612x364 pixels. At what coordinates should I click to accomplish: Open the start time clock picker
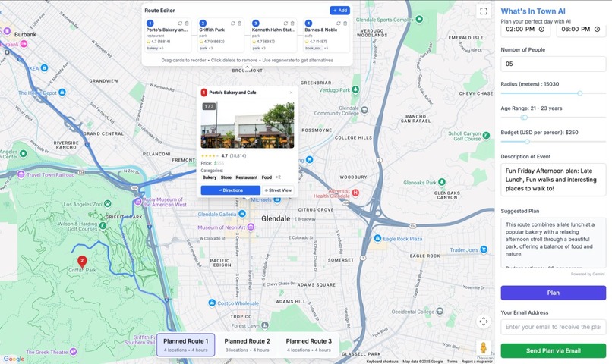(x=541, y=30)
